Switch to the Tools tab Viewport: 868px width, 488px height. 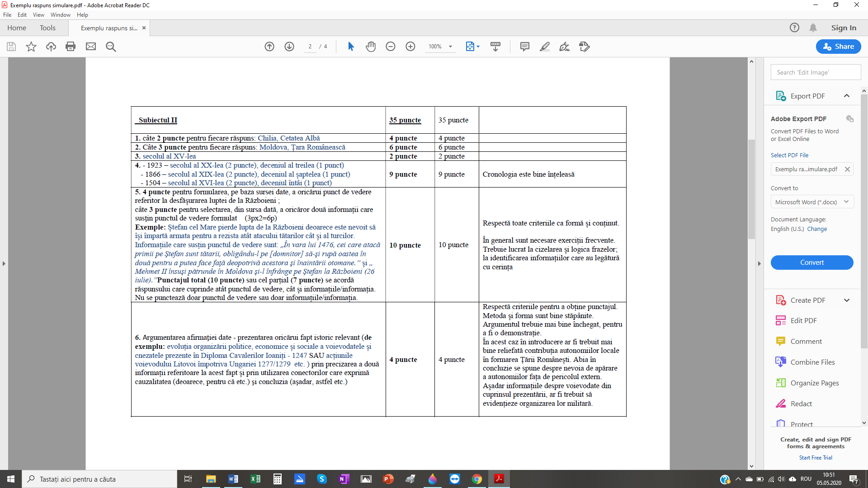tap(47, 28)
